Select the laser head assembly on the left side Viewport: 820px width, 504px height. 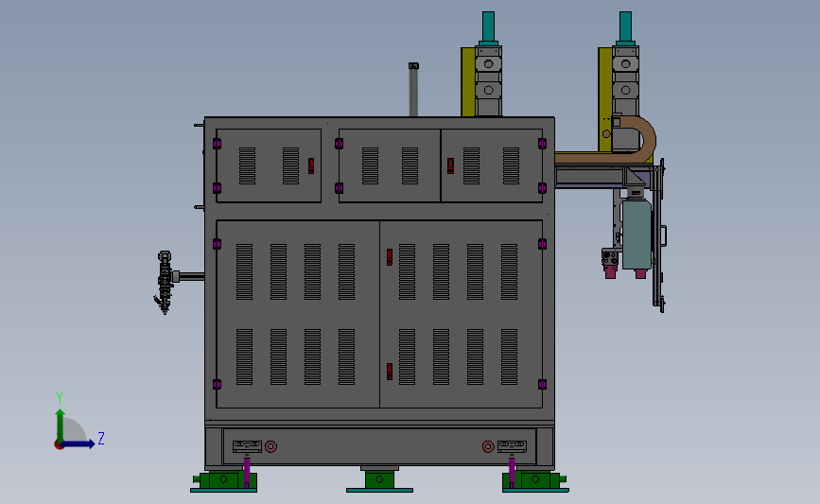[166, 283]
